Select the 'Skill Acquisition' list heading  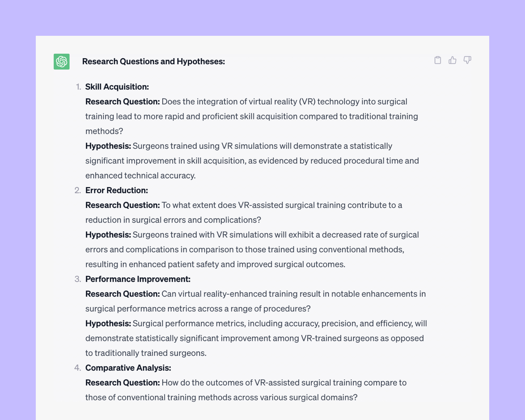(117, 87)
